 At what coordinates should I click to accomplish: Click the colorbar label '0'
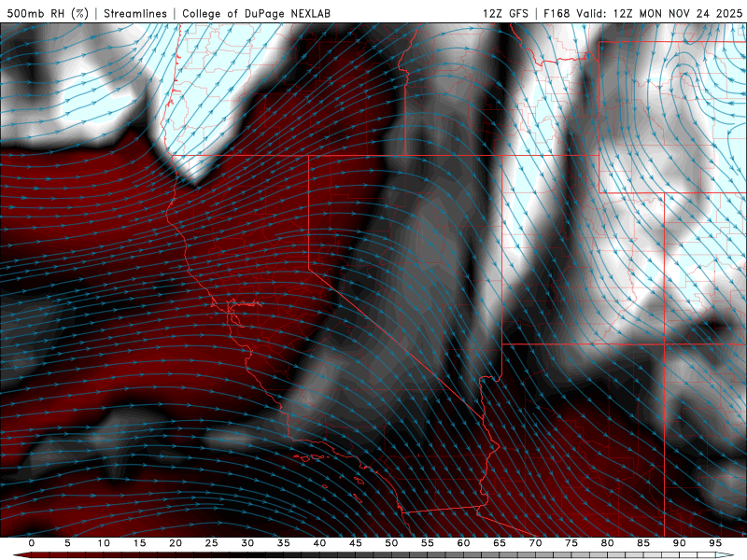[x=32, y=543]
